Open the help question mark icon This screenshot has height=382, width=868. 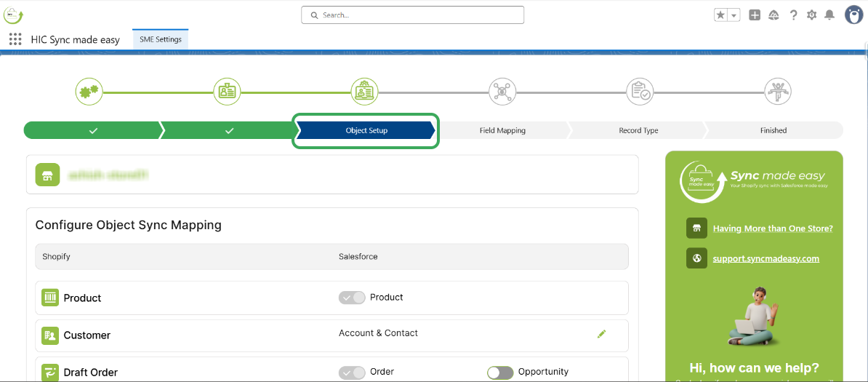(793, 15)
